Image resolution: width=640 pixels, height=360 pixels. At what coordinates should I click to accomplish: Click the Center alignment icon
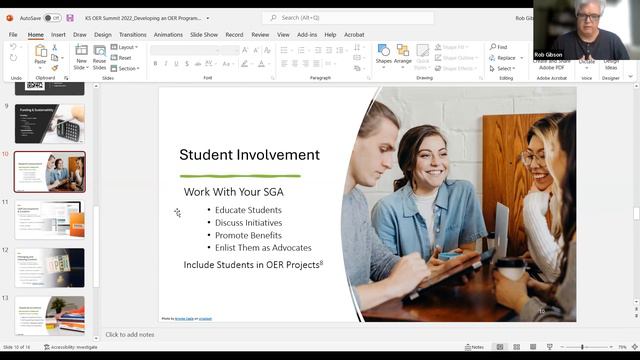pos(295,64)
